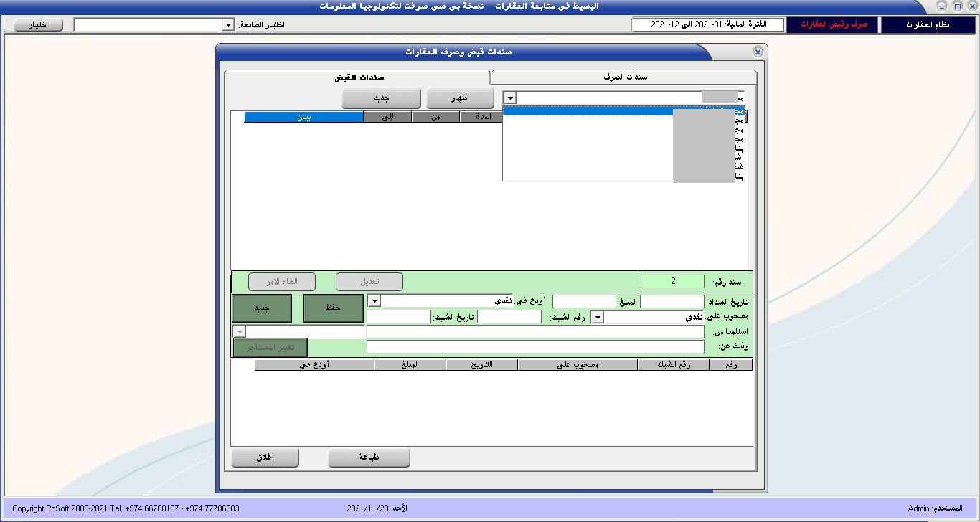Collapse the open list via combo arrow beside اظهار

[x=509, y=98]
